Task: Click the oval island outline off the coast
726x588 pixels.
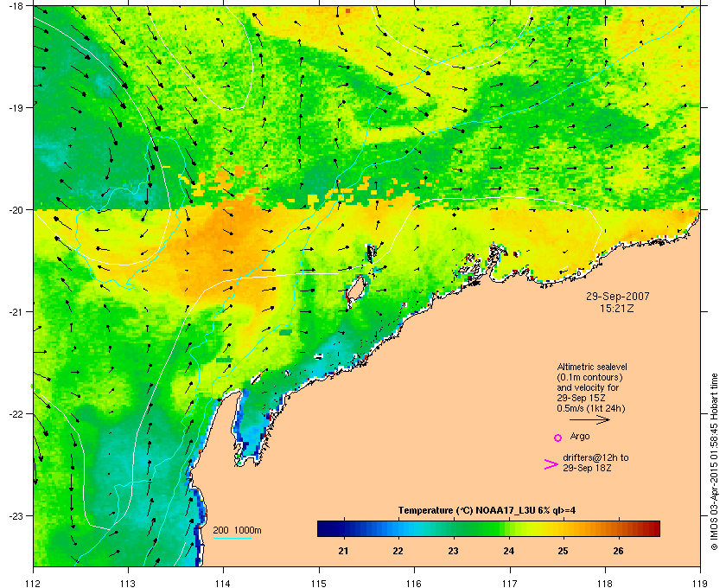Action: 356,289
